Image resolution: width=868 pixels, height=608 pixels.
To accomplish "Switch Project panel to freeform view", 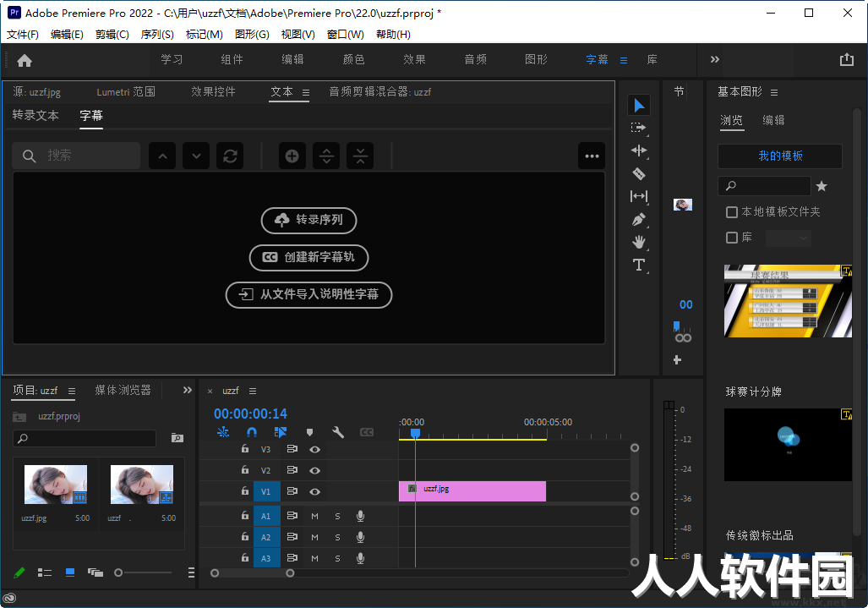I will point(96,572).
